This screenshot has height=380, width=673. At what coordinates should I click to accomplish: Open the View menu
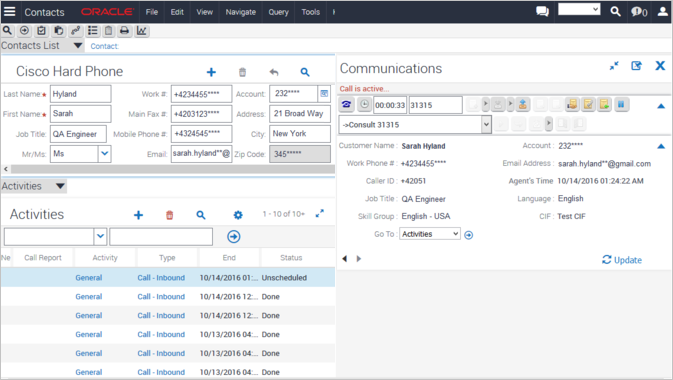click(x=204, y=12)
